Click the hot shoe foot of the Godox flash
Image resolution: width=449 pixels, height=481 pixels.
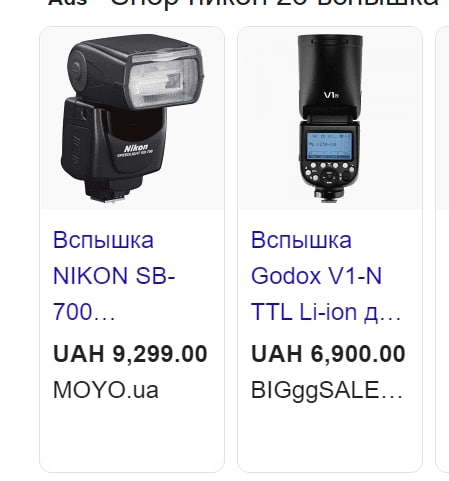pyautogui.click(x=329, y=195)
